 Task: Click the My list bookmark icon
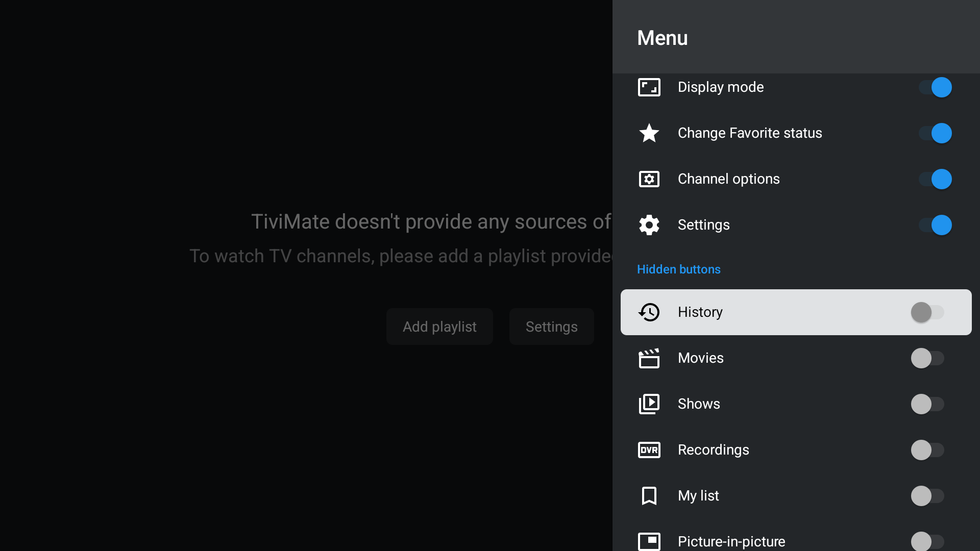coord(649,496)
